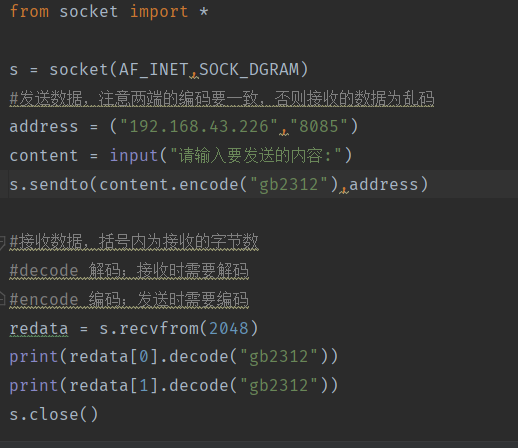
Task: Click the AF_INET argument in socket call
Action: [154, 70]
